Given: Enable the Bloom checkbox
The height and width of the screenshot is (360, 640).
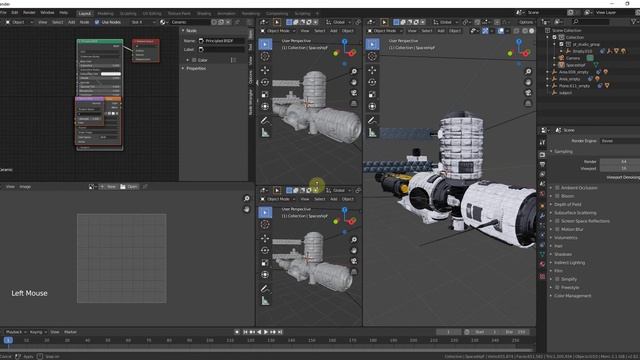Looking at the screenshot, I should (557, 196).
